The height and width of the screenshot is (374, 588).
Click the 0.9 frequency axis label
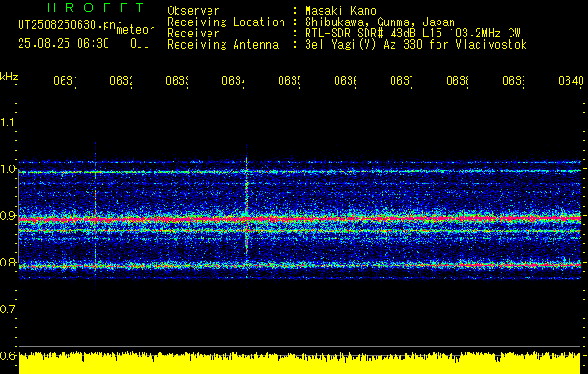8,216
